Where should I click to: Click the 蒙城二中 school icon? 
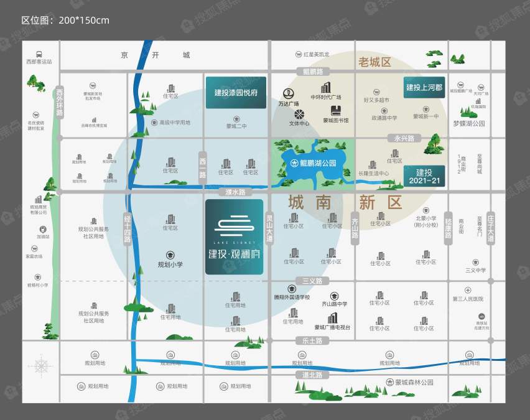click(236, 119)
